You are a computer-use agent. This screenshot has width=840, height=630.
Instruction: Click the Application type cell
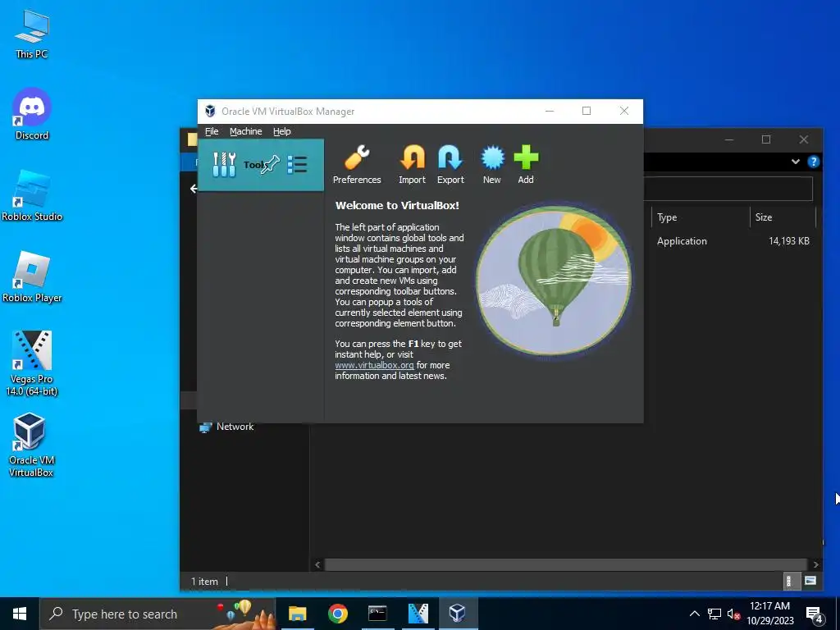coord(682,241)
